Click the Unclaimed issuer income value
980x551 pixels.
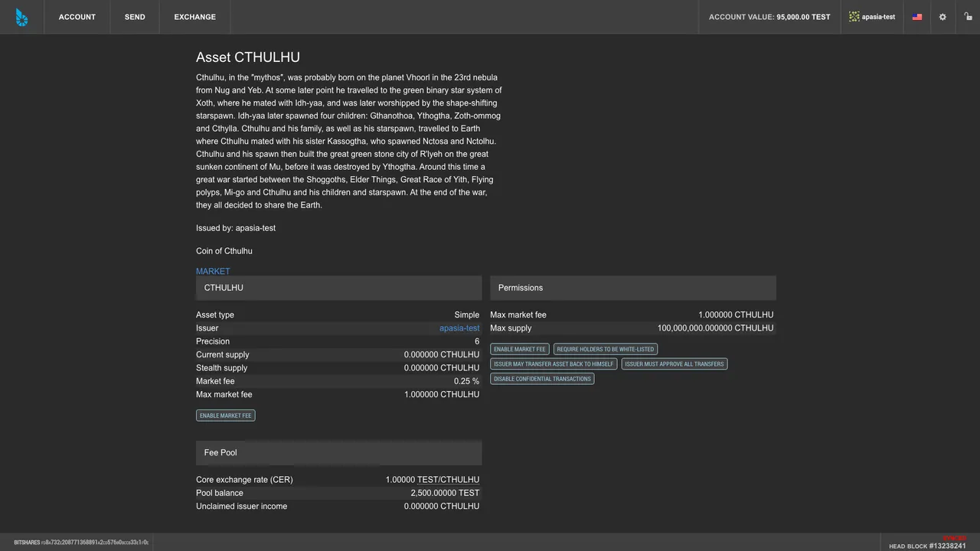click(x=442, y=507)
